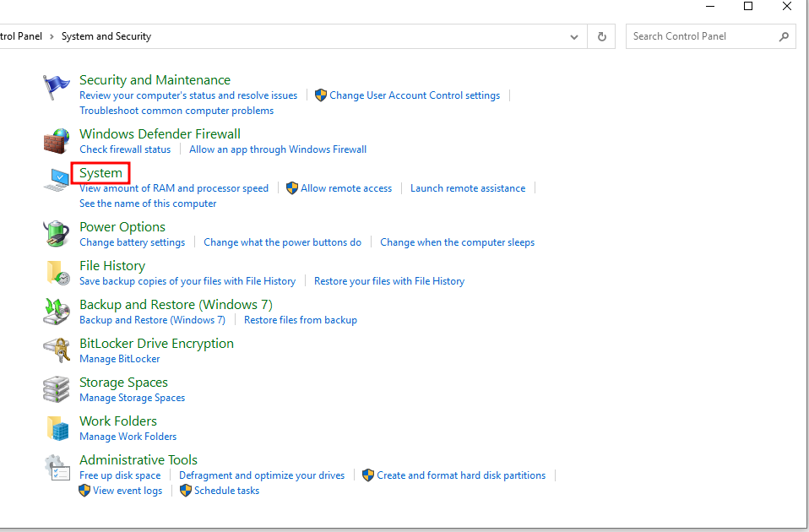Maximize the Control Panel window
The height and width of the screenshot is (532, 809).
coord(748,6)
